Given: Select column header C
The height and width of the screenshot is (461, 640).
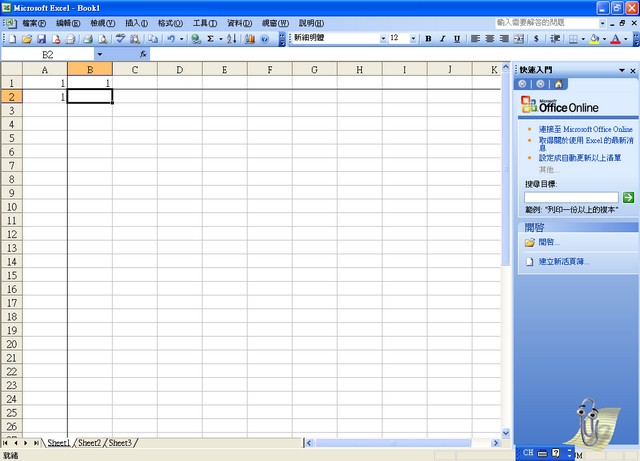Looking at the screenshot, I should pyautogui.click(x=135, y=70).
